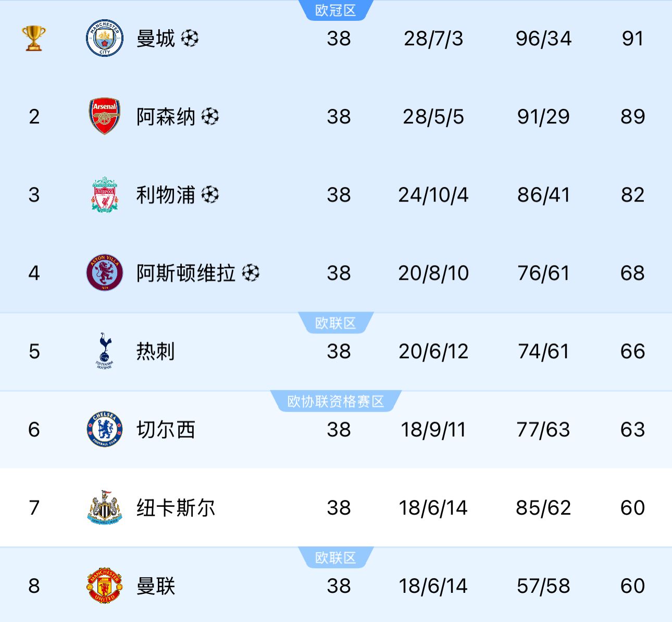This screenshot has width=672, height=622.
Task: Click the Champions League ball beside 曼城
Action: (190, 38)
